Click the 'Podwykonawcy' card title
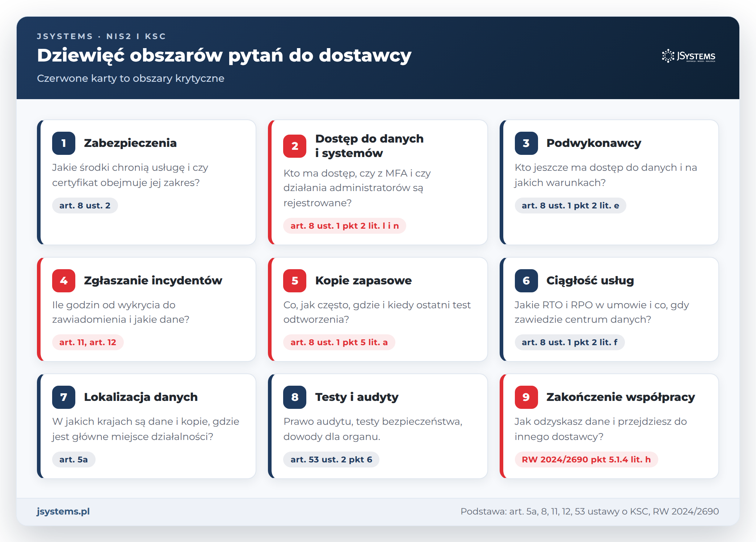 (594, 143)
